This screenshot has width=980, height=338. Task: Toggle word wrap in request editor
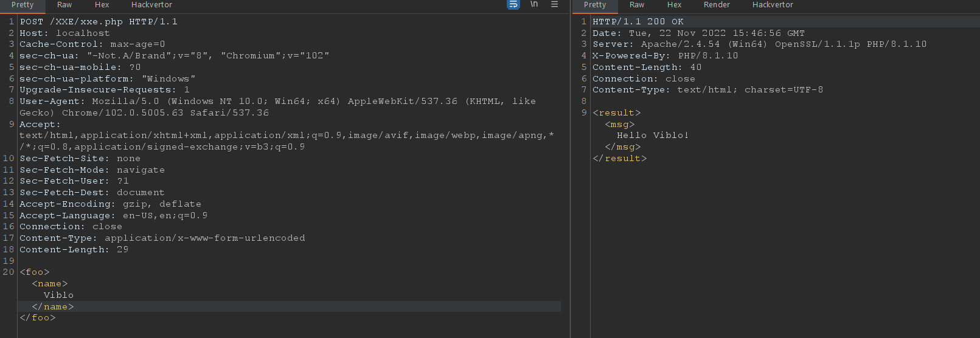pos(513,4)
